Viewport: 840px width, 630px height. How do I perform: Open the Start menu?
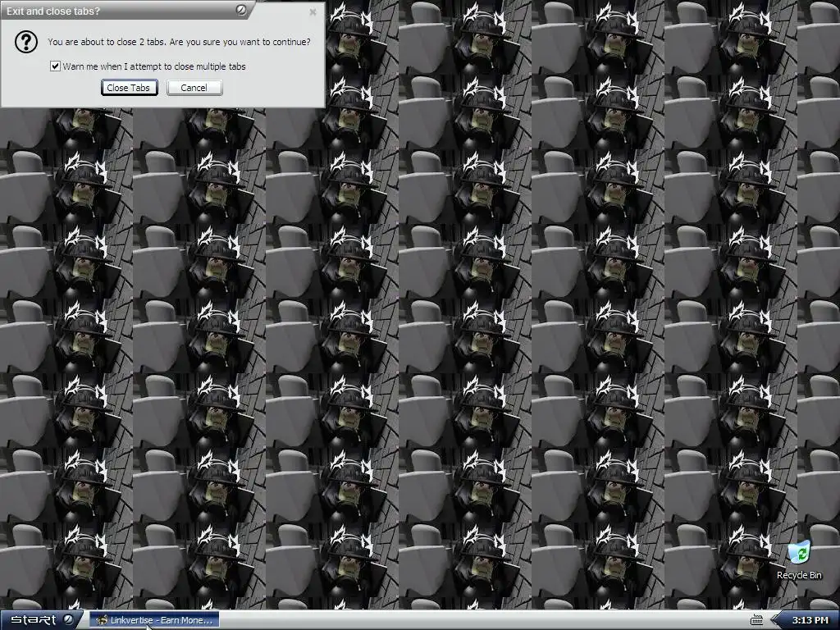[41, 620]
